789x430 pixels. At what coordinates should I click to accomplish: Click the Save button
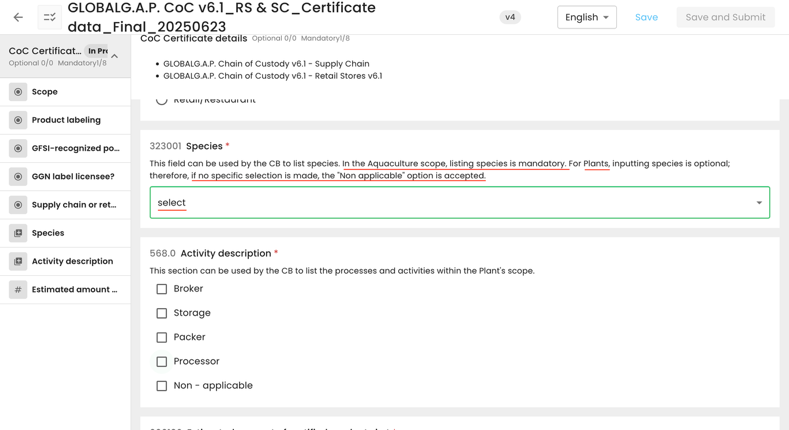pyautogui.click(x=646, y=17)
